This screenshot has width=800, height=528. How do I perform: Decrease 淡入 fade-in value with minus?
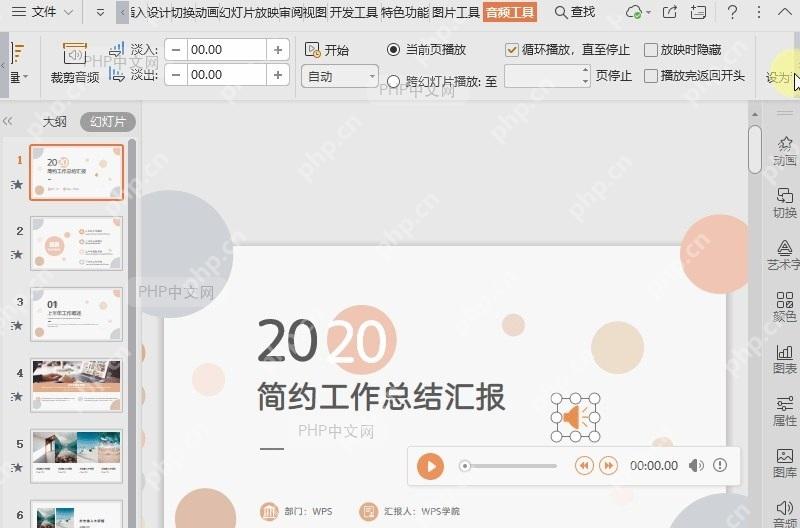coord(176,49)
